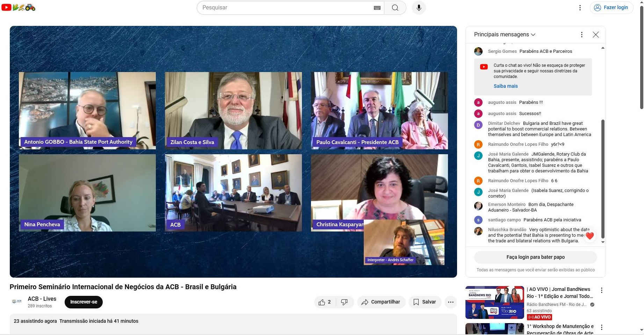This screenshot has width=644, height=335.
Task: Open 1° Workshop de Manutenção title
Action: tap(560, 330)
